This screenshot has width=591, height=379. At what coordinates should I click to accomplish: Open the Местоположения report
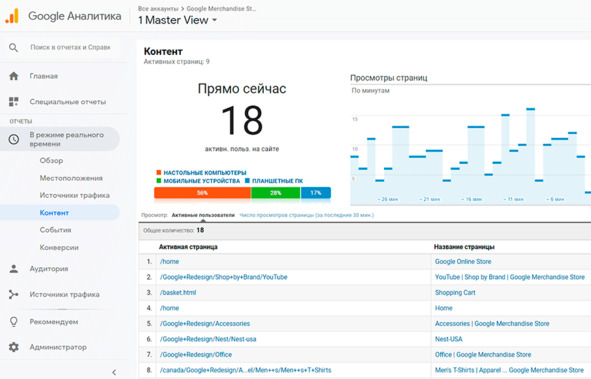tap(71, 178)
